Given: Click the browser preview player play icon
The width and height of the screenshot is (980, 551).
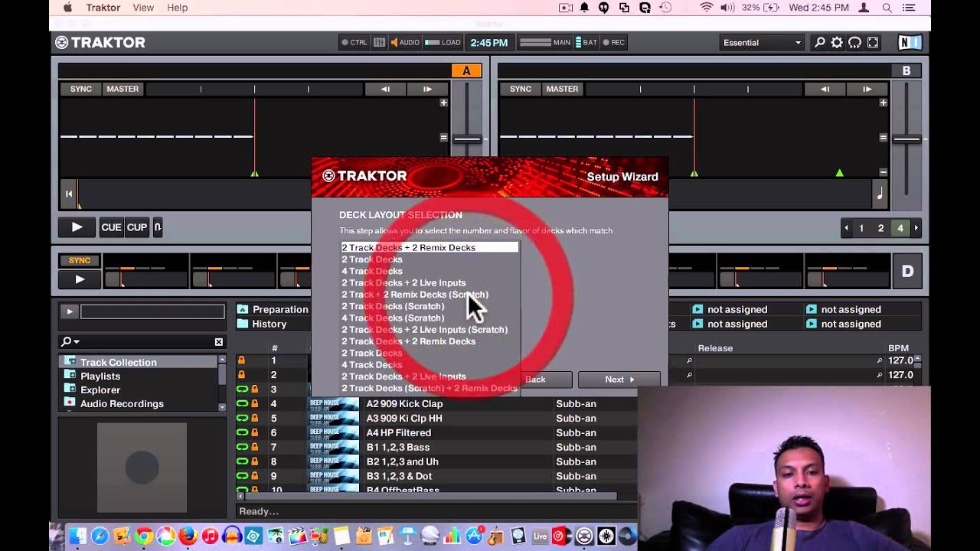Looking at the screenshot, I should click(x=69, y=311).
